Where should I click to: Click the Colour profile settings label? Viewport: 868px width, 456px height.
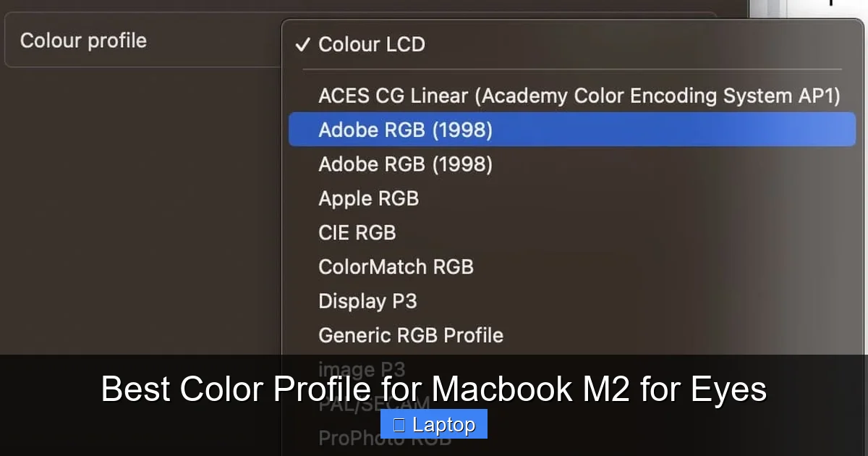(83, 41)
